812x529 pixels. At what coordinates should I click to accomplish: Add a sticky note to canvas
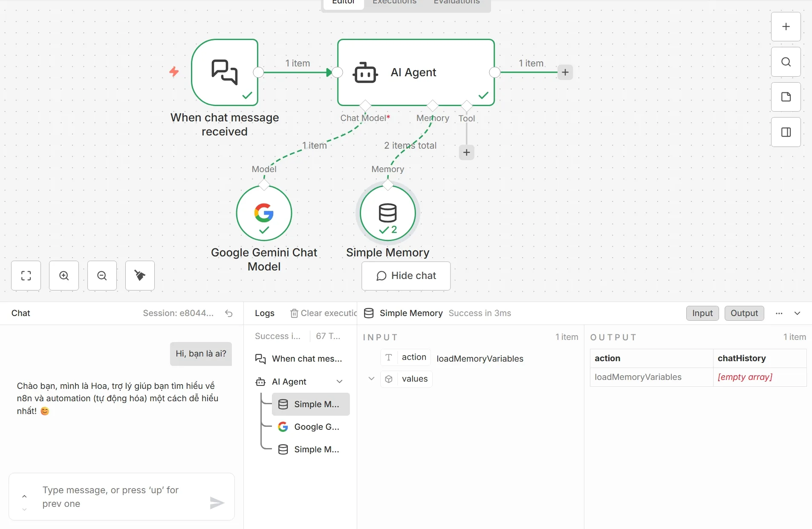coord(786,97)
